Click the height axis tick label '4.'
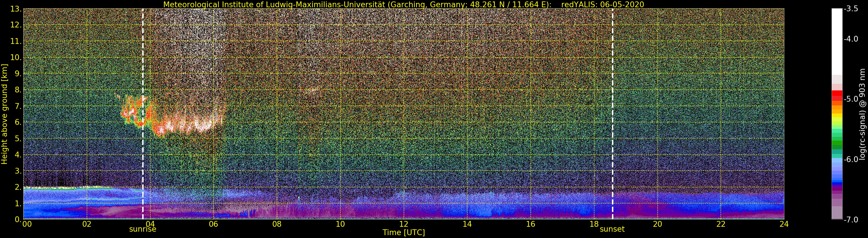 18,155
